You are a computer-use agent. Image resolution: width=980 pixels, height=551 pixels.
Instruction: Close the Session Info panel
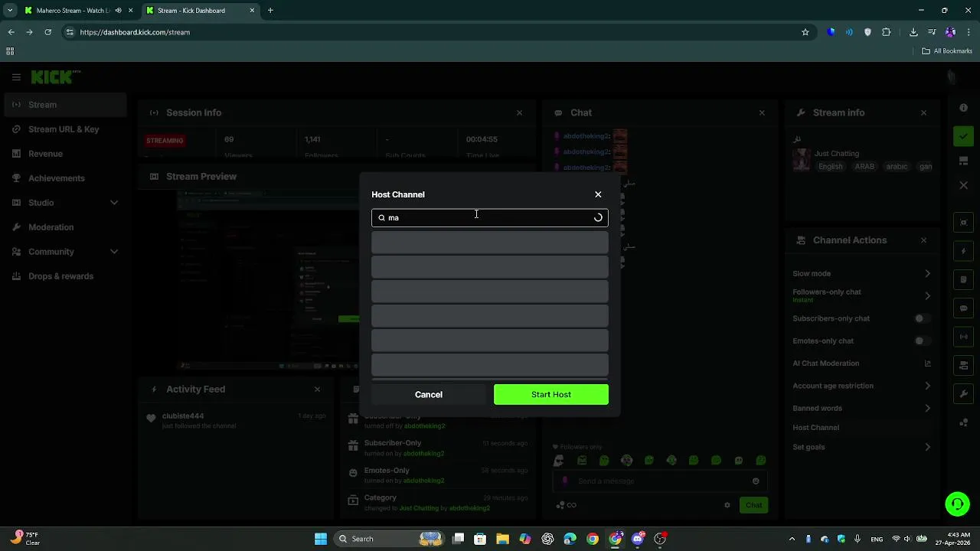tap(519, 112)
